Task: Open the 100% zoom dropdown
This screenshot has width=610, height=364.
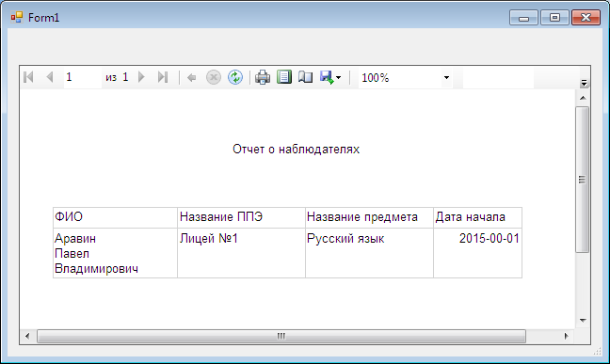Action: point(446,77)
